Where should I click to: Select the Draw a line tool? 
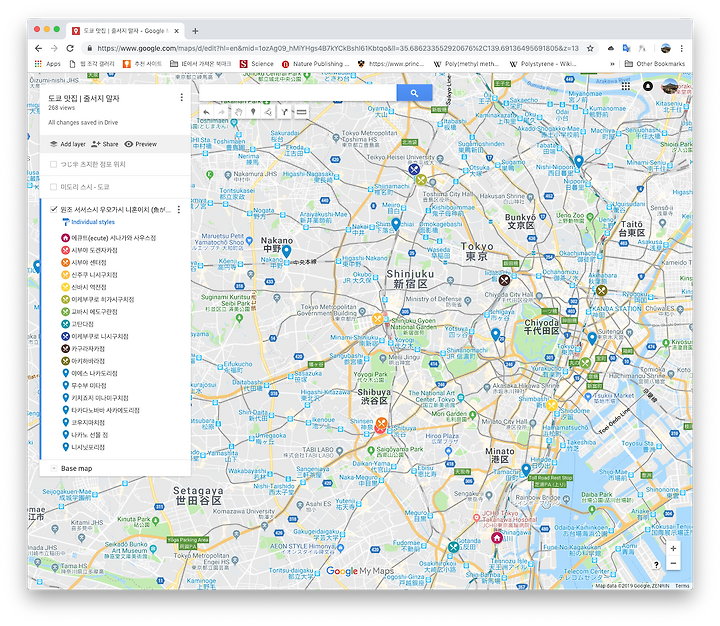[x=268, y=112]
